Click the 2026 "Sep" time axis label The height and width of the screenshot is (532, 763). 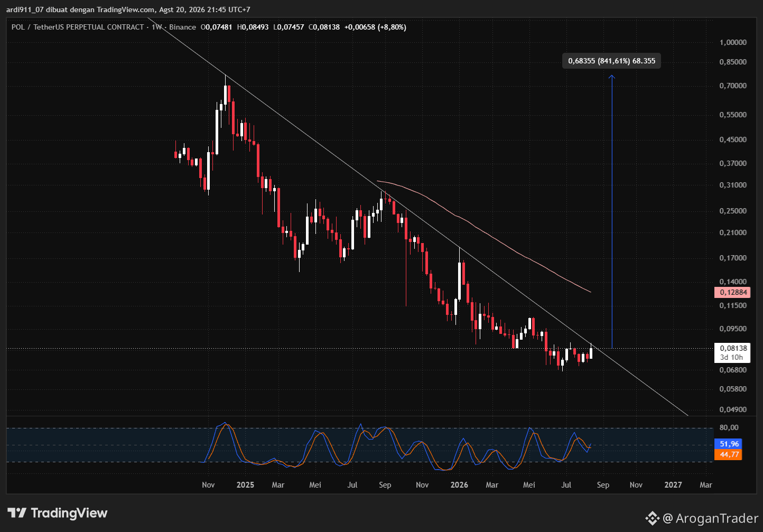603,485
